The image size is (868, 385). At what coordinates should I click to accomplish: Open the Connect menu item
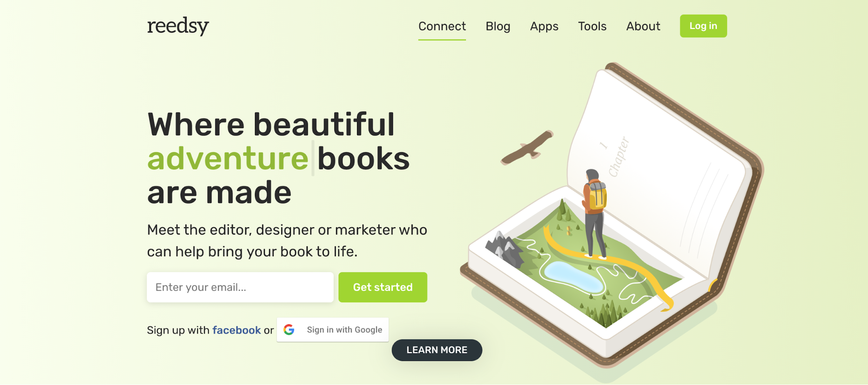[x=442, y=27]
